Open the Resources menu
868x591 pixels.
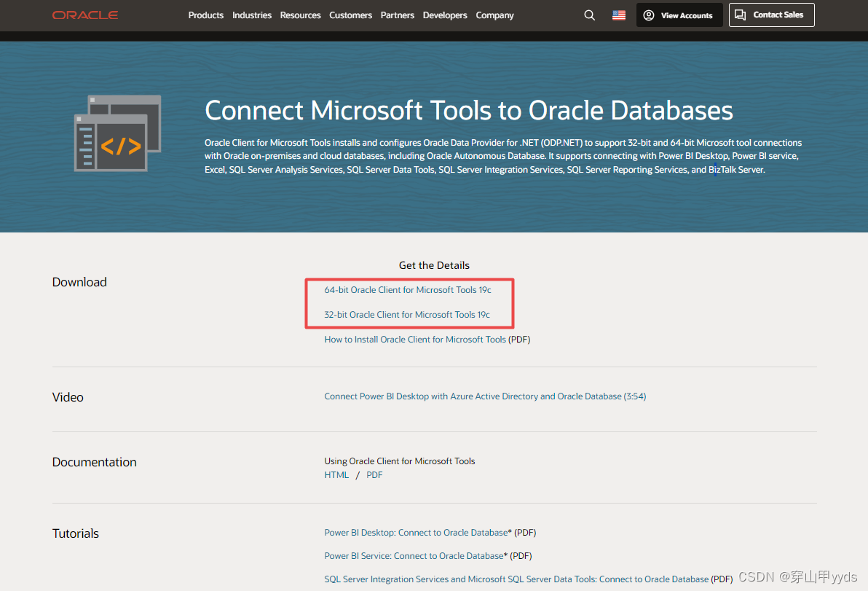tap(301, 15)
